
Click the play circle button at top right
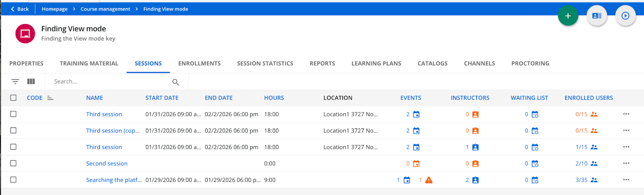tap(625, 16)
